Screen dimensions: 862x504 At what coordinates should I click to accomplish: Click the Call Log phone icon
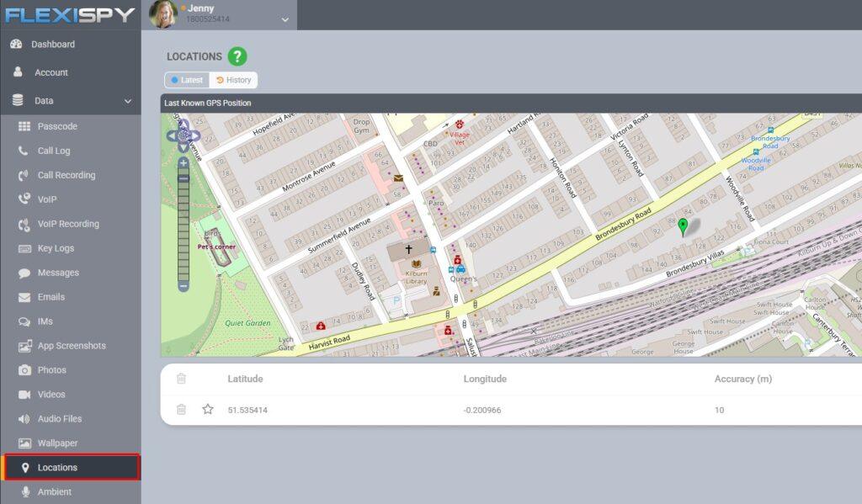[23, 151]
